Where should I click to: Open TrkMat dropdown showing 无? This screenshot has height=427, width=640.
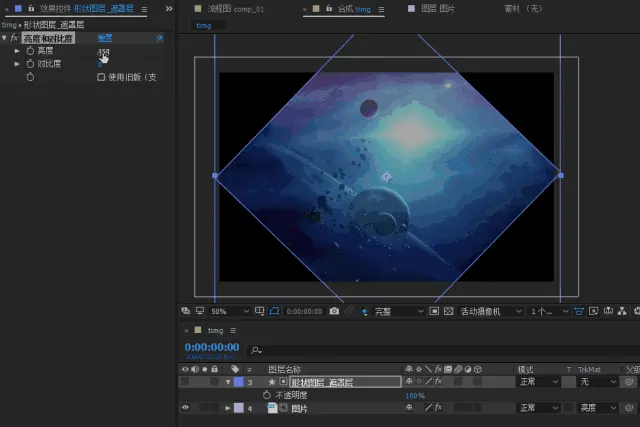(x=598, y=382)
